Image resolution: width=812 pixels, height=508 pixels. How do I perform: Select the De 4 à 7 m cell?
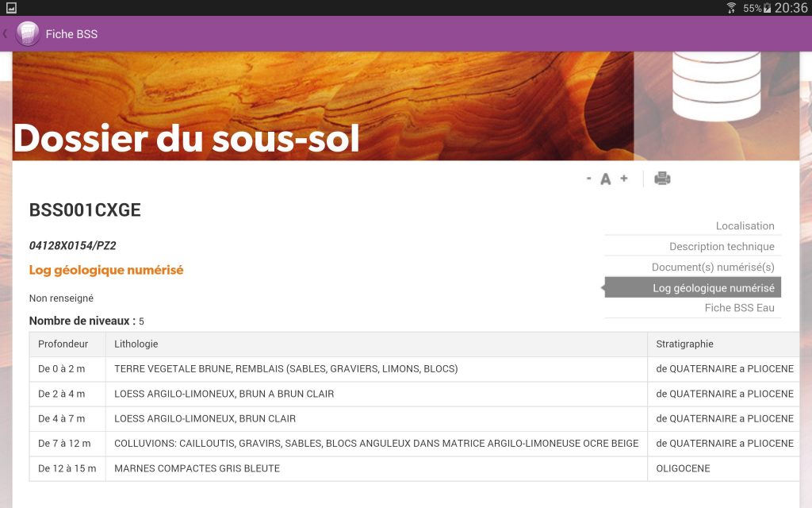pyautogui.click(x=68, y=419)
